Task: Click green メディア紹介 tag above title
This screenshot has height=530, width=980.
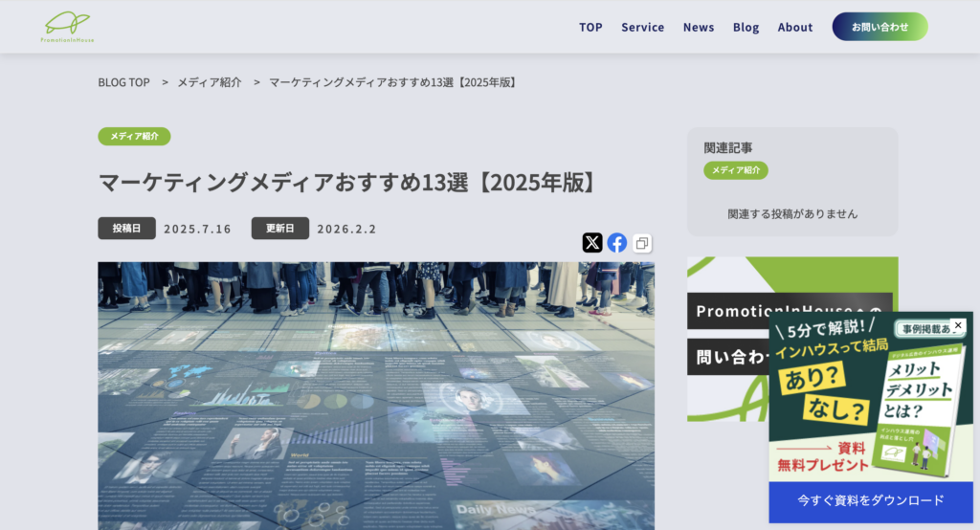Action: (134, 136)
